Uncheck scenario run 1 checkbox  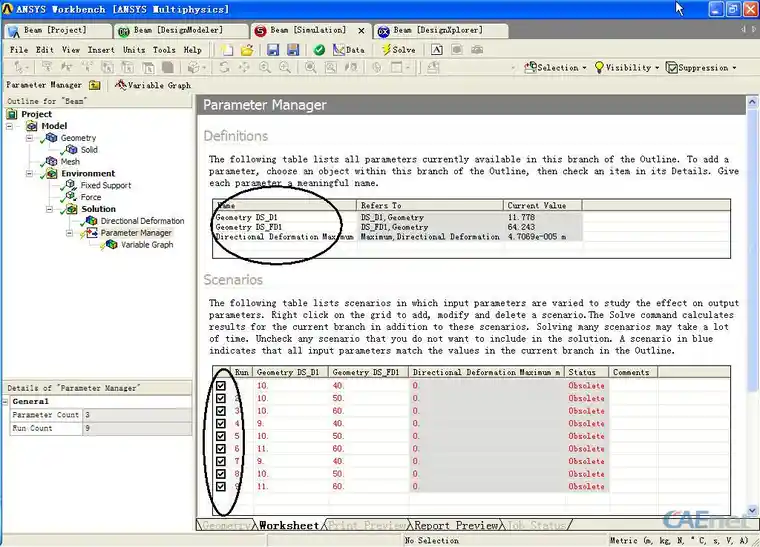tap(221, 386)
